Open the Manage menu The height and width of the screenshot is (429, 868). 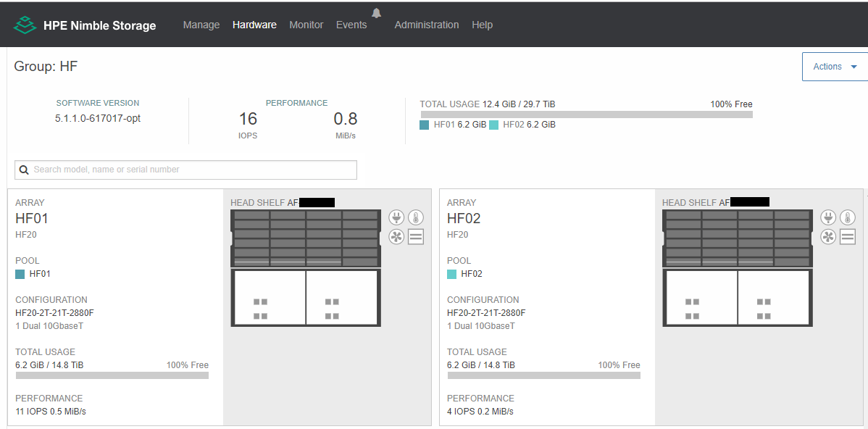point(201,25)
